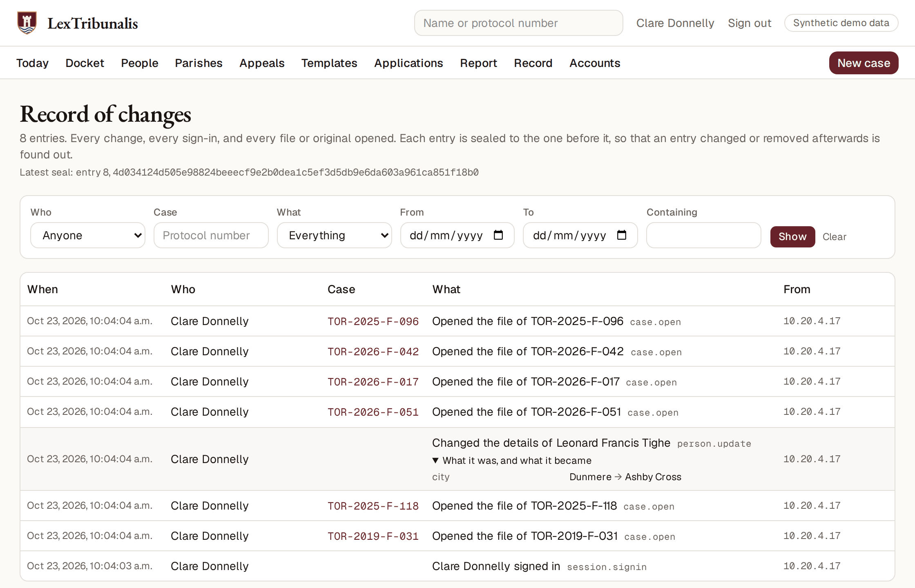Viewport: 915px width, 588px height.
Task: Click the From date field
Action: pyautogui.click(x=457, y=235)
